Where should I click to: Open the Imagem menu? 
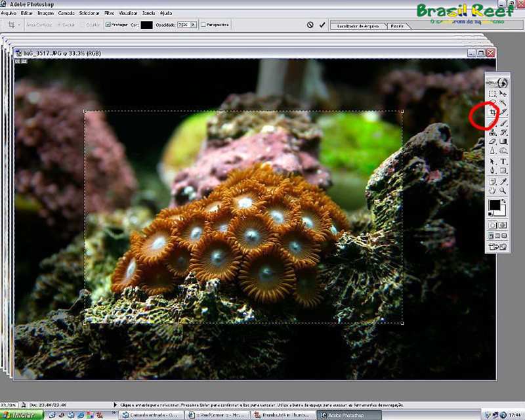click(x=45, y=12)
